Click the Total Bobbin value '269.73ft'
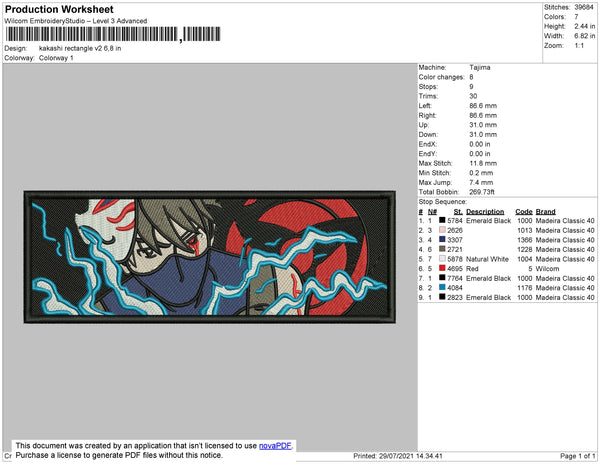 (482, 192)
